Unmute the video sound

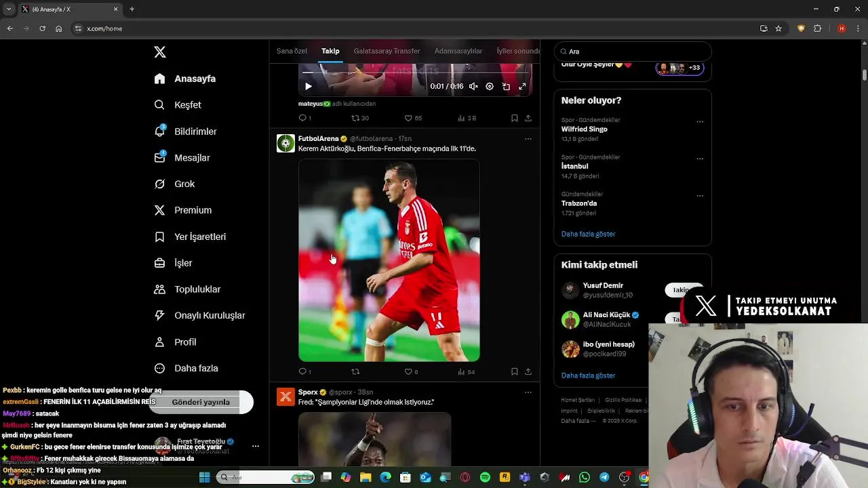(x=473, y=86)
